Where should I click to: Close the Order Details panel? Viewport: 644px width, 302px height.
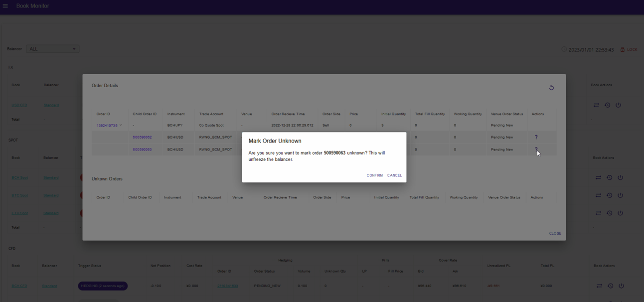555,233
